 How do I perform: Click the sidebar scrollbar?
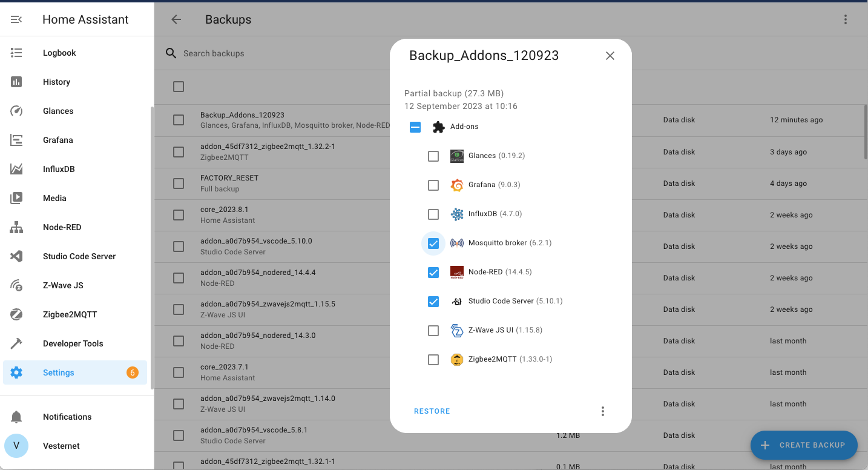click(x=152, y=248)
